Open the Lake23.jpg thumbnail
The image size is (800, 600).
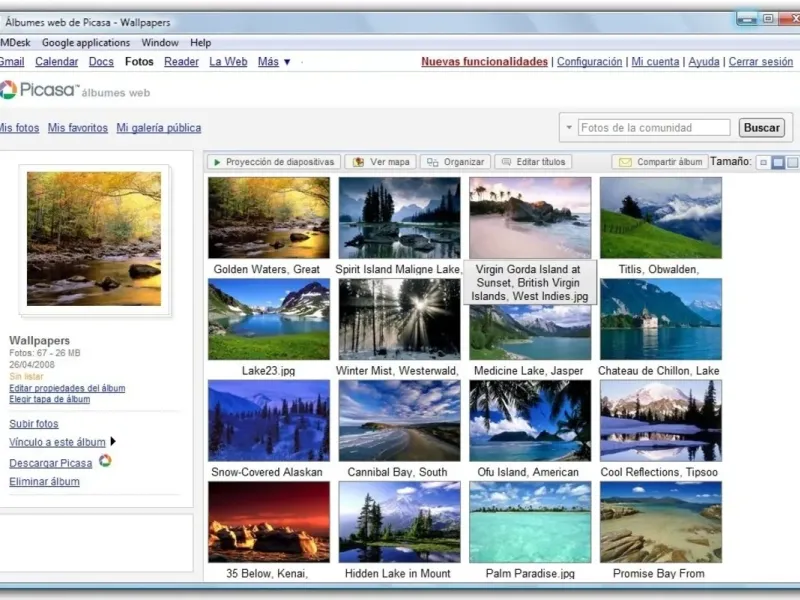[269, 319]
